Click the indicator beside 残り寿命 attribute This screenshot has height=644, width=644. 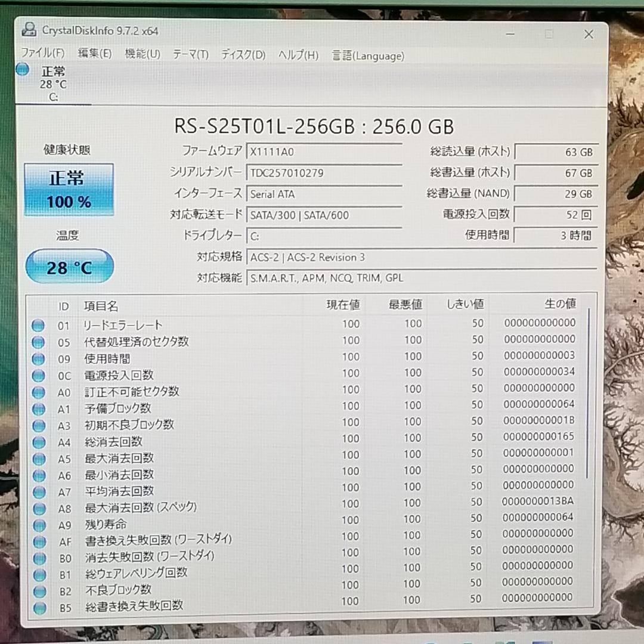[x=38, y=524]
